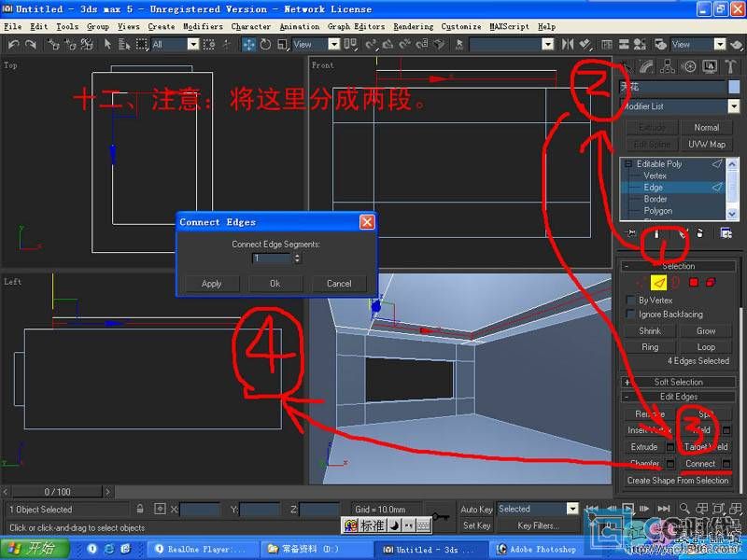The image size is (747, 560).
Task: Open the Named Selection Sets dropdown
Action: (x=548, y=44)
